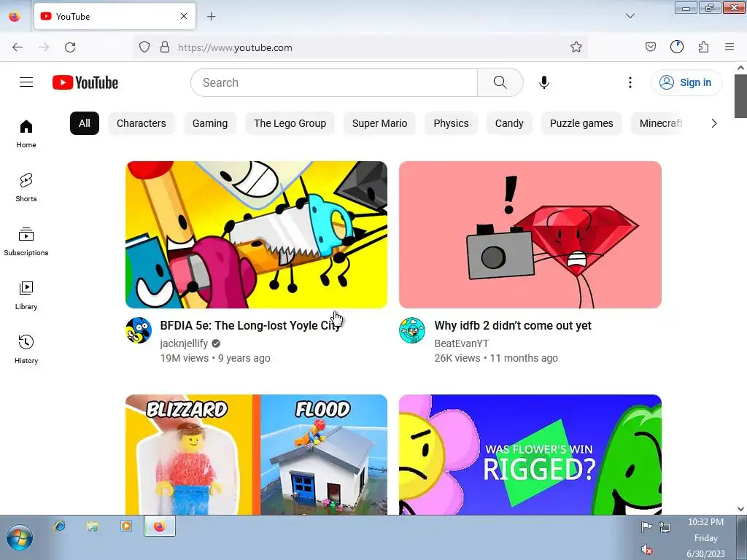Click the Action Center flag icon
The image size is (747, 560).
pyautogui.click(x=646, y=526)
